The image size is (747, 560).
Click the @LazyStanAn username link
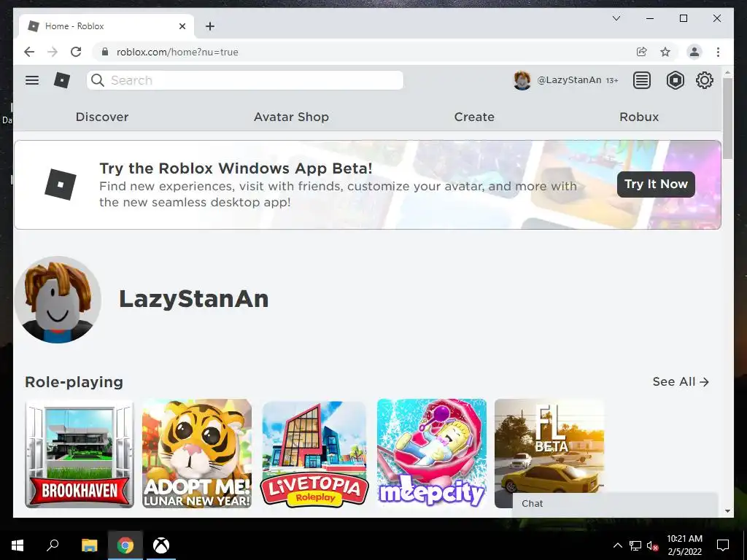[x=569, y=80]
